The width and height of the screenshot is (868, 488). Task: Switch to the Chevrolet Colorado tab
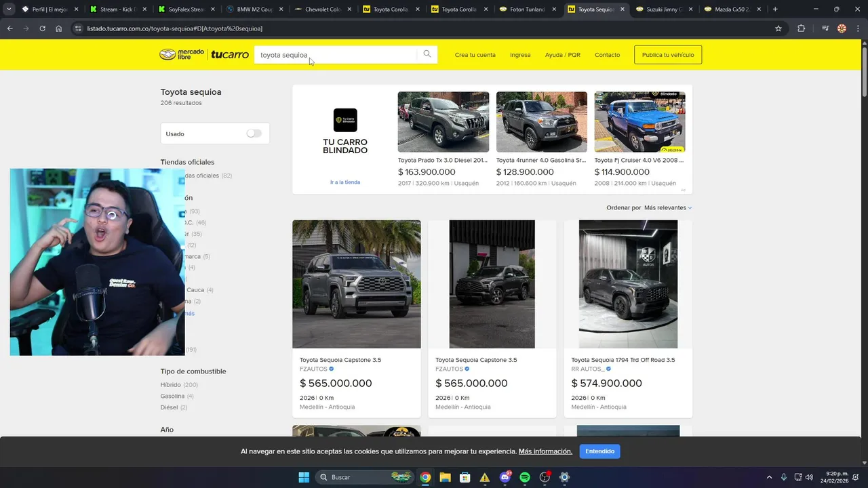[323, 9]
